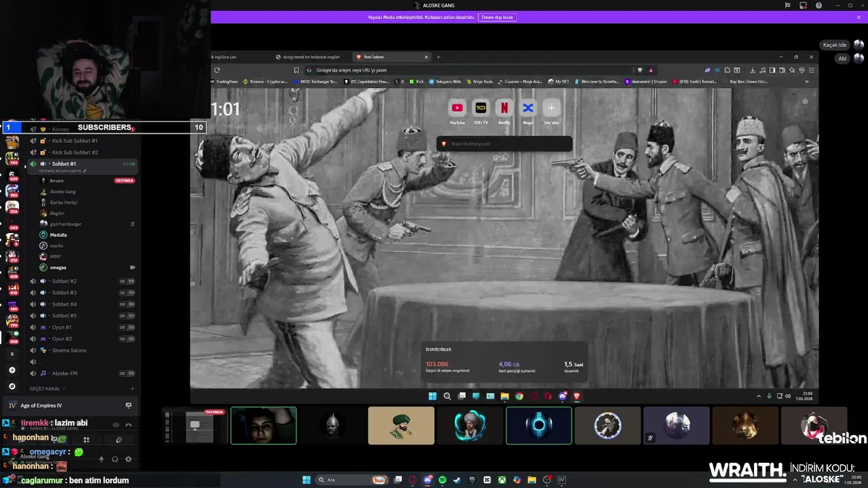Open browser downloads icon

pos(753,70)
